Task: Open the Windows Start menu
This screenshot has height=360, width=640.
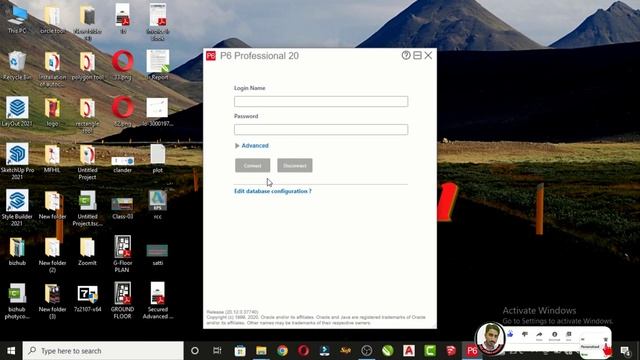Action: tap(11, 351)
